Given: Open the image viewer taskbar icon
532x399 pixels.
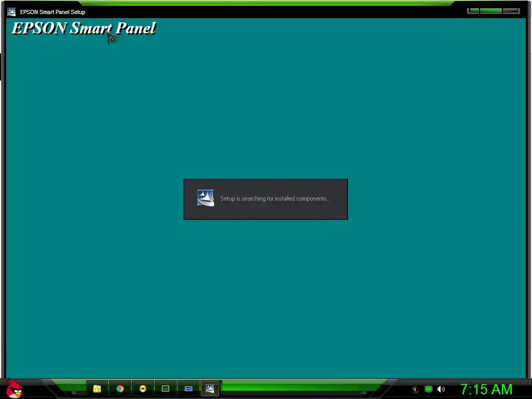Looking at the screenshot, I should pos(165,389).
